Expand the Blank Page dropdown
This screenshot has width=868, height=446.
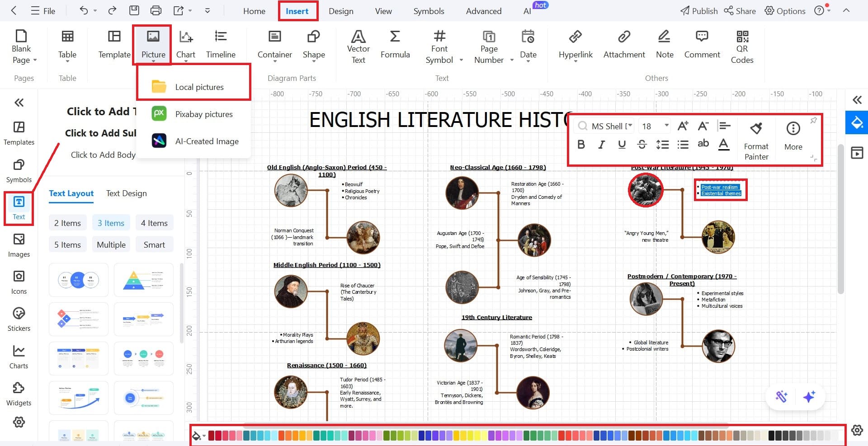(35, 60)
